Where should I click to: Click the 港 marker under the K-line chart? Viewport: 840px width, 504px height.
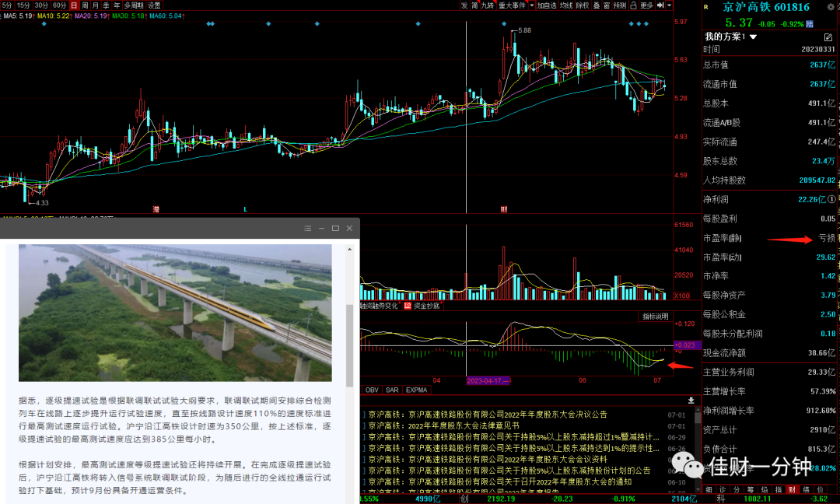click(x=156, y=209)
